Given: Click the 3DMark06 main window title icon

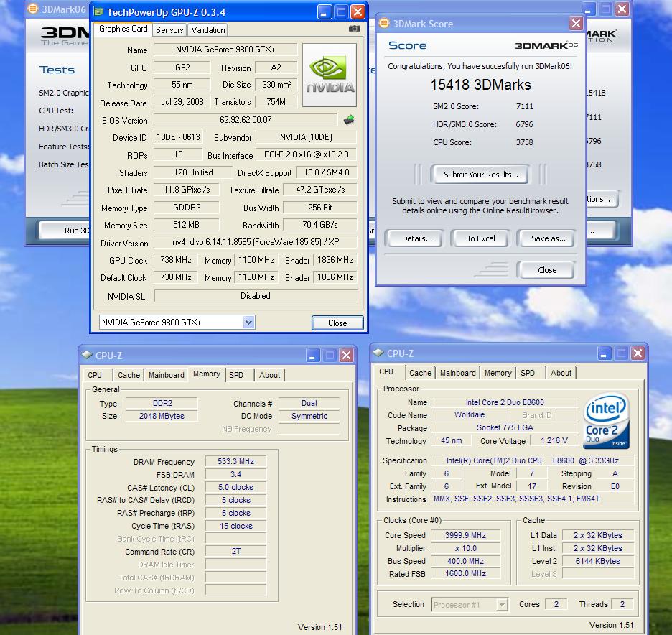Looking at the screenshot, I should click(32, 9).
